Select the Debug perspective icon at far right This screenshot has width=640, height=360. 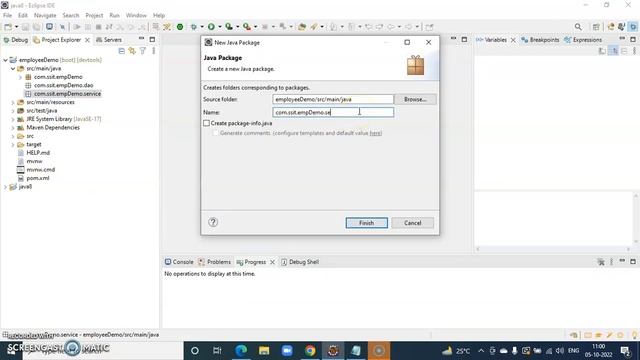pos(633,27)
